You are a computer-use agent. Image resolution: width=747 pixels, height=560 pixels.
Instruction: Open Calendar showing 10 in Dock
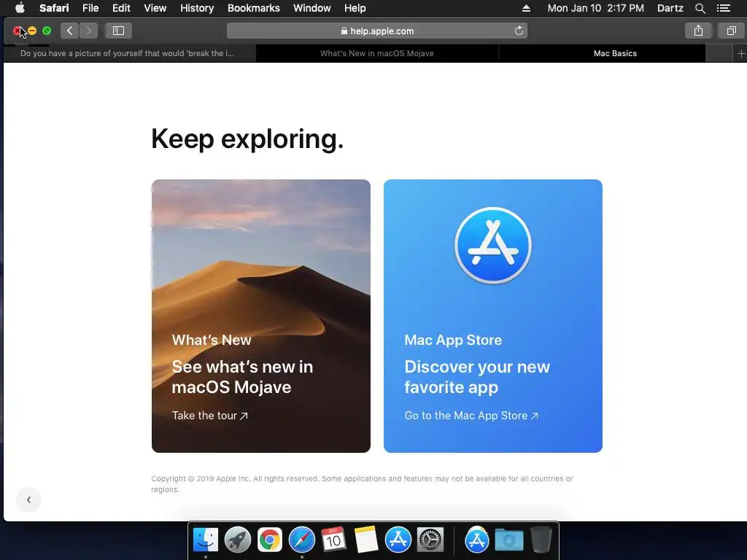point(333,540)
